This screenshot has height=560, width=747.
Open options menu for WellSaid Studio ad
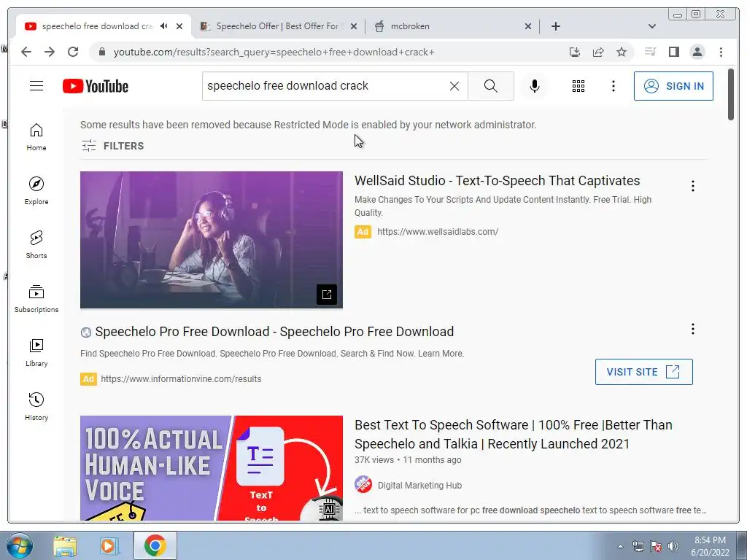coord(693,186)
